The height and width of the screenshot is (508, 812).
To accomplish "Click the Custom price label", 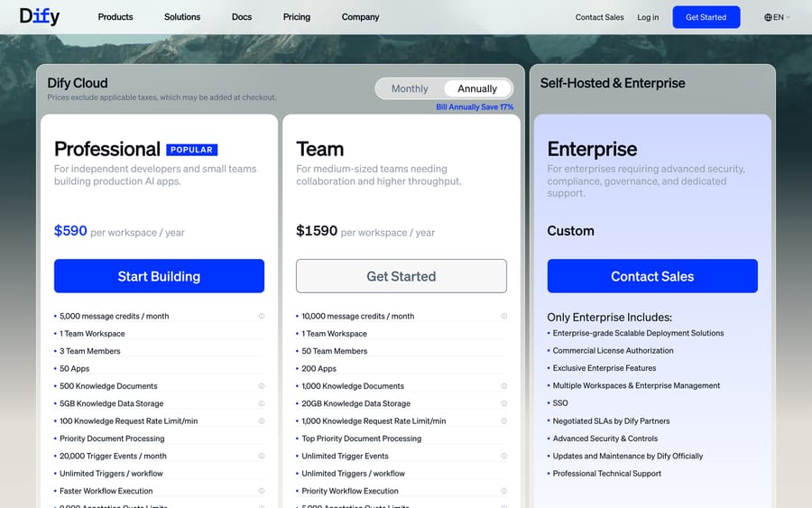I will (x=571, y=231).
